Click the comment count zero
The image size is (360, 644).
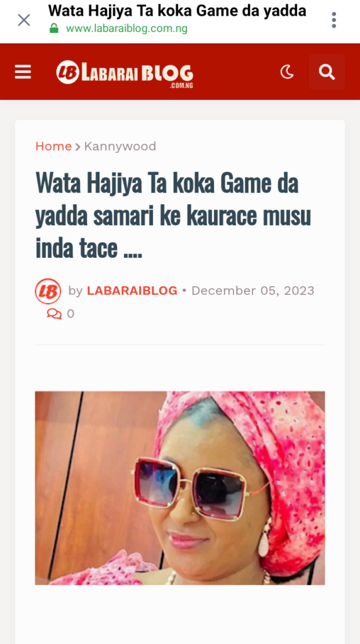pos(70,314)
